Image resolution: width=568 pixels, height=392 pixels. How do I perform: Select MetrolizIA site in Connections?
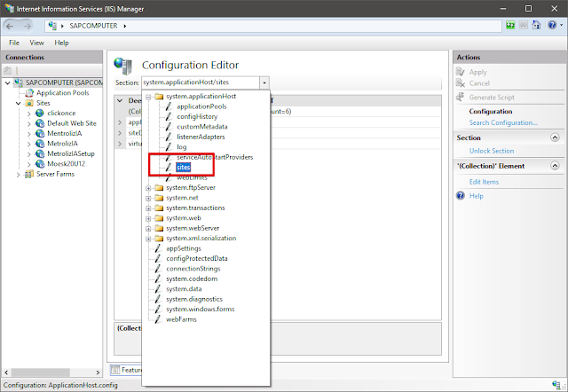coord(62,144)
